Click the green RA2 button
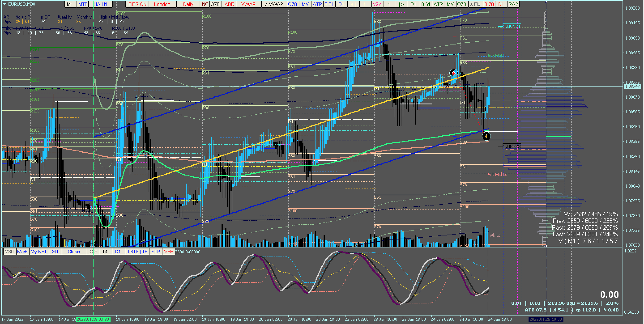The width and height of the screenshot is (644, 324). pos(513,4)
